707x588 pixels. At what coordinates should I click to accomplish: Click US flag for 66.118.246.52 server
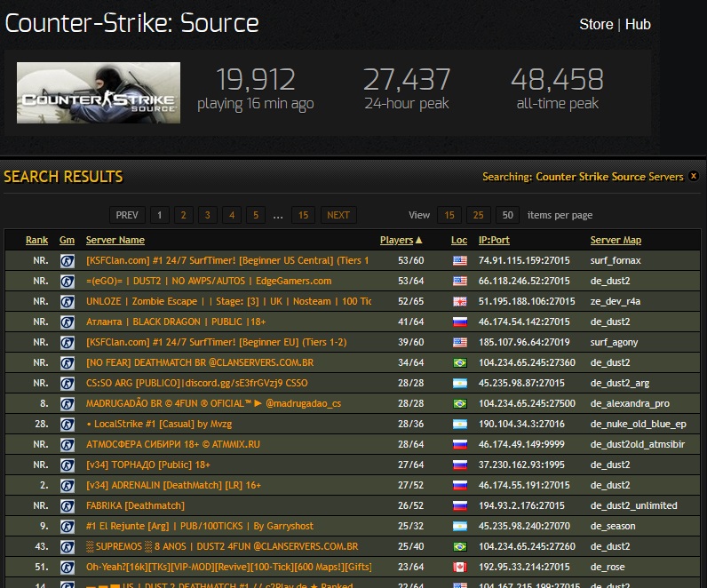(x=460, y=281)
